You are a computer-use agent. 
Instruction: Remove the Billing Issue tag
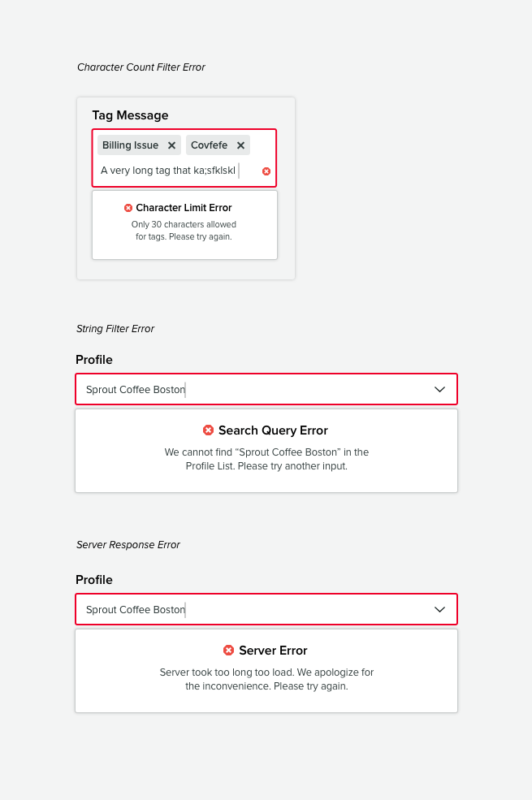tap(171, 145)
